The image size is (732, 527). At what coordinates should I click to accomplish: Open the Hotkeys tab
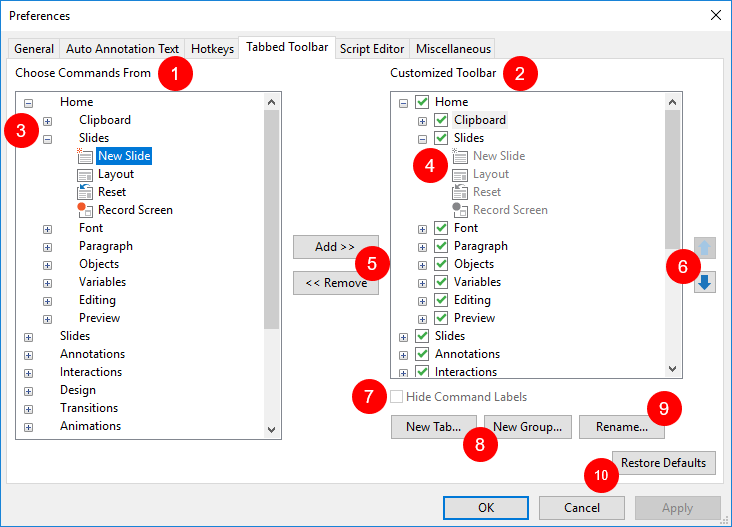(212, 49)
